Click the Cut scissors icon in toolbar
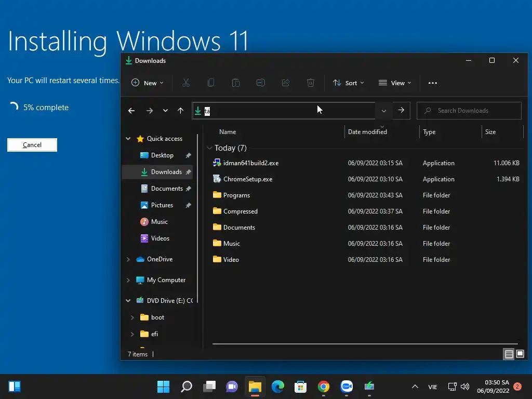 click(x=186, y=83)
